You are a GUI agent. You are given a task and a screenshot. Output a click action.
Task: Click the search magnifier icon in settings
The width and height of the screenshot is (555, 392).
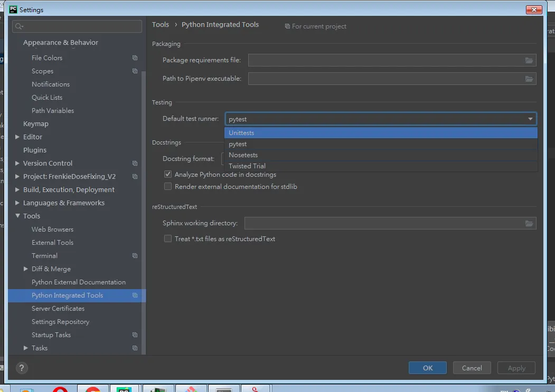point(19,26)
